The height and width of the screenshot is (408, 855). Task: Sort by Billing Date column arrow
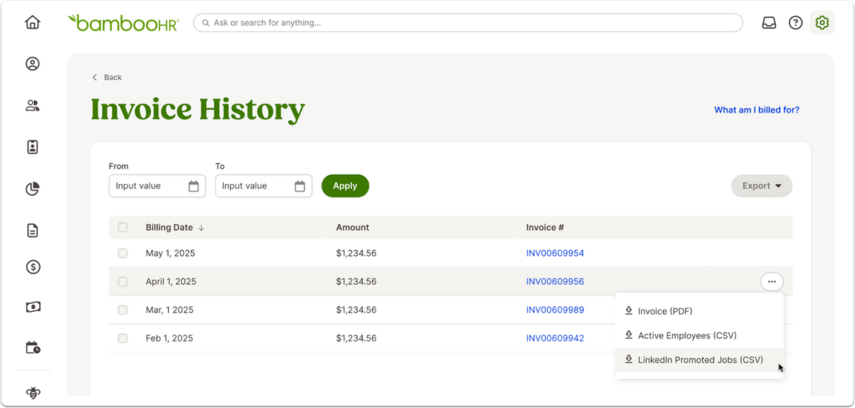point(201,228)
